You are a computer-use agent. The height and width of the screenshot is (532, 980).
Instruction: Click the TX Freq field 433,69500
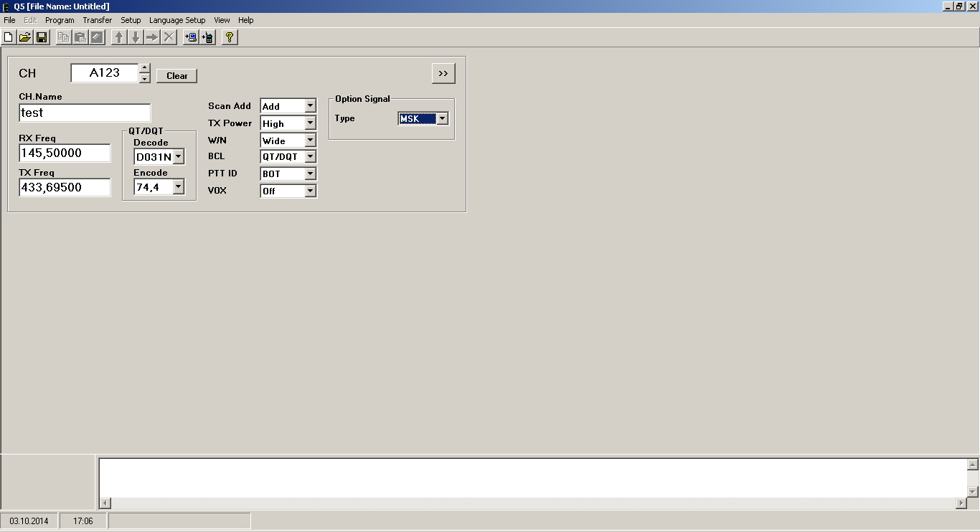pyautogui.click(x=65, y=187)
